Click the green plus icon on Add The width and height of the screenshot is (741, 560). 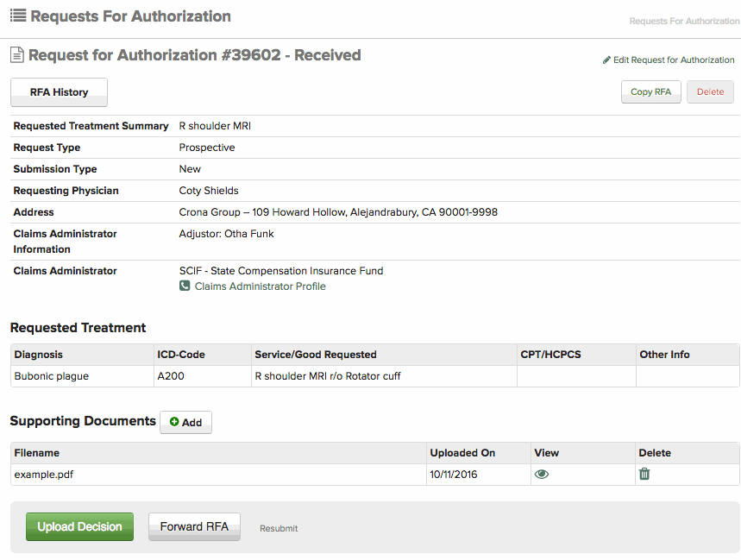coord(174,422)
